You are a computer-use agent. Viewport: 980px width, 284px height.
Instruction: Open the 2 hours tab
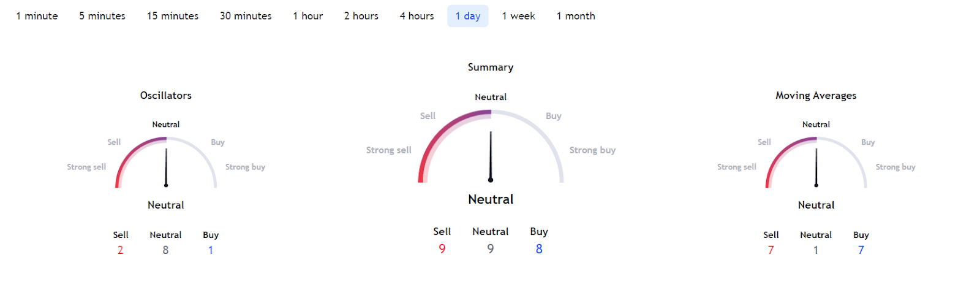click(x=361, y=16)
